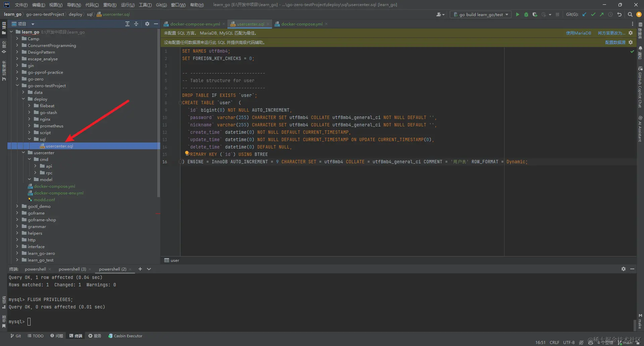Switch to docker-compose.yml editor tab
Screen dimensions: 644x346
302,24
